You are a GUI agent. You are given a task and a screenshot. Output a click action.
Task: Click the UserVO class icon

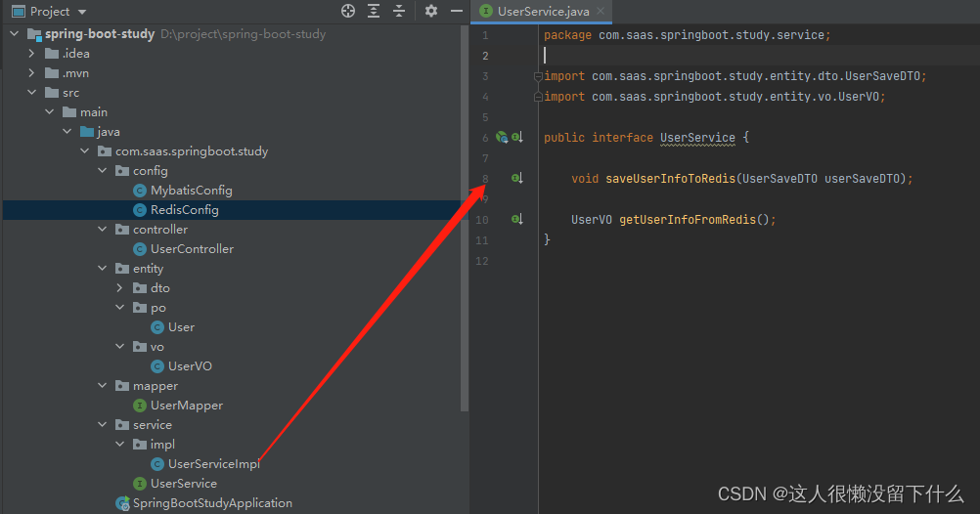pos(157,366)
